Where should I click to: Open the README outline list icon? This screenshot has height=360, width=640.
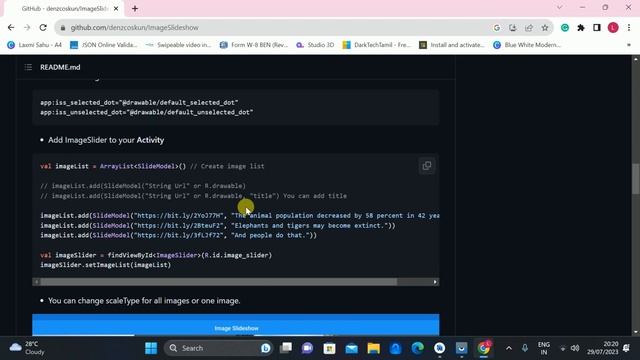tap(28, 67)
